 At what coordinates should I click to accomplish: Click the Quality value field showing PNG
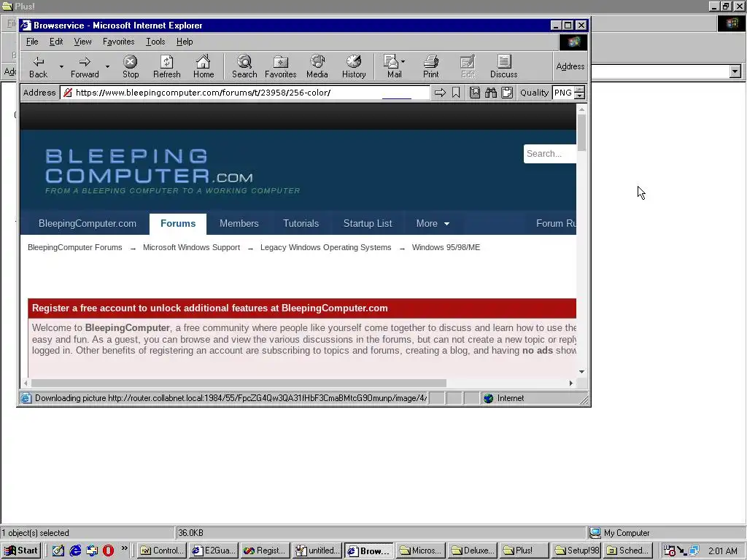coord(562,93)
